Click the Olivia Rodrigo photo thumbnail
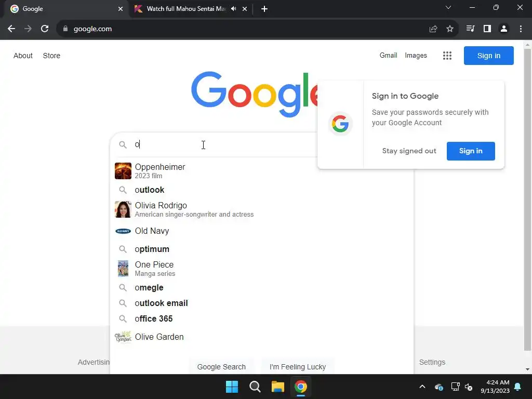Screen dimensions: 532x399 pos(123,209)
